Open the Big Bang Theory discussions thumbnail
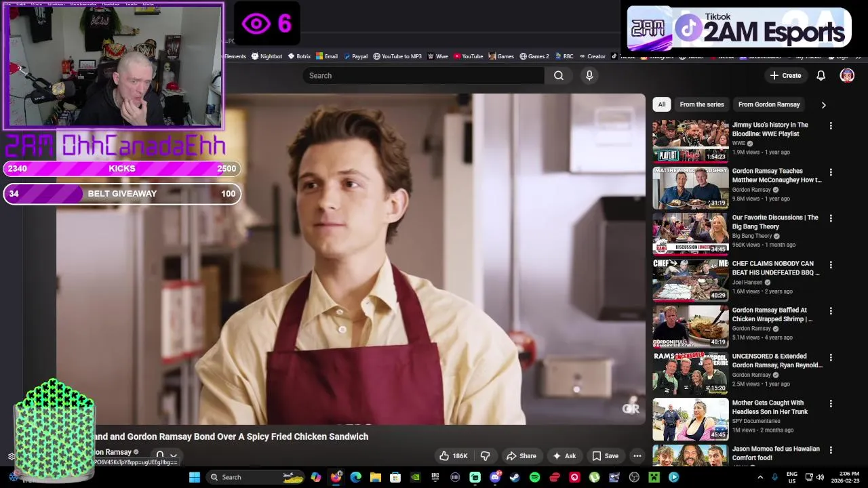Image resolution: width=868 pixels, height=488 pixels. click(x=690, y=235)
